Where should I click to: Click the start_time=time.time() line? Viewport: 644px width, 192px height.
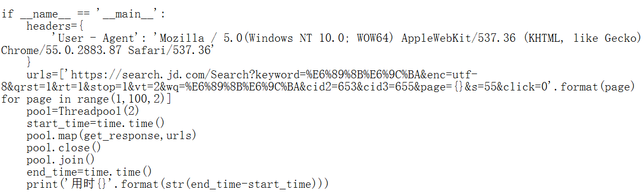point(96,123)
